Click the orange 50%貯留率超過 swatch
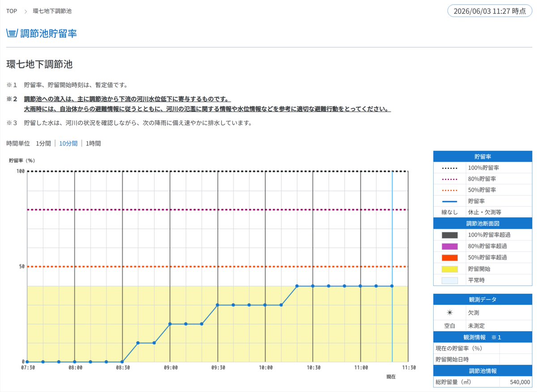This screenshot has width=537, height=392. click(449, 257)
